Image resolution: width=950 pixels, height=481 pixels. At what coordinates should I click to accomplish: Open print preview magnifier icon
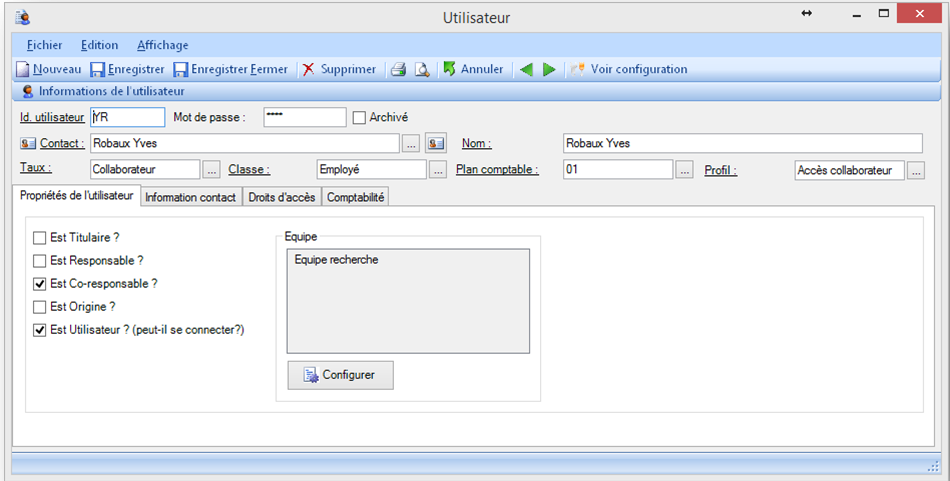click(422, 70)
